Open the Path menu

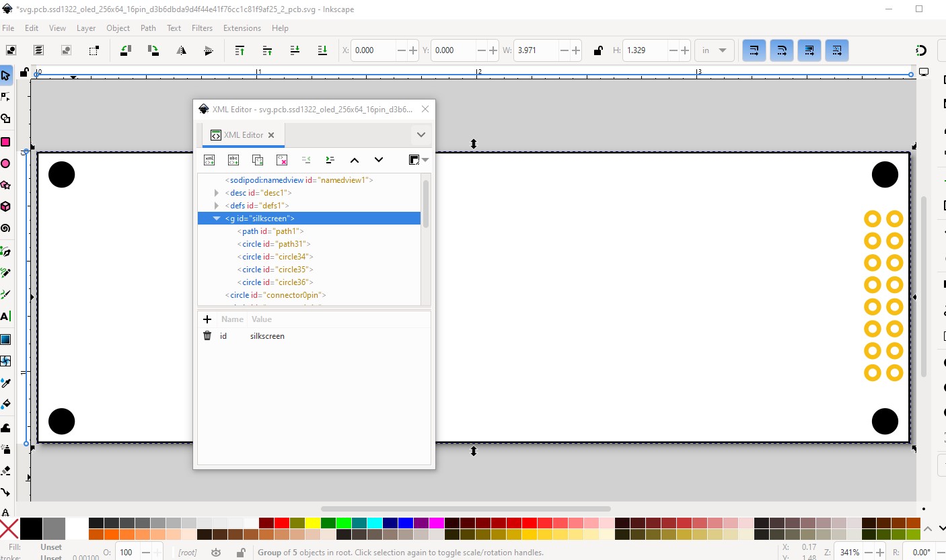tap(148, 28)
